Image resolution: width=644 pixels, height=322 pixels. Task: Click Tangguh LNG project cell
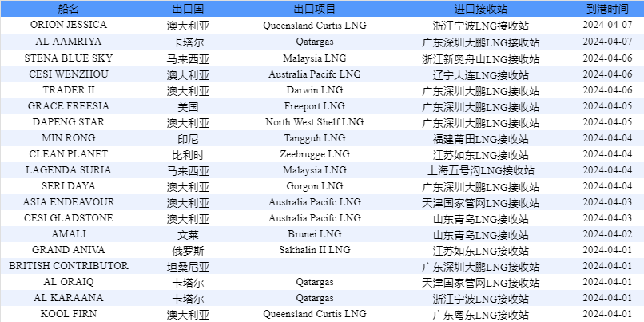315,138
